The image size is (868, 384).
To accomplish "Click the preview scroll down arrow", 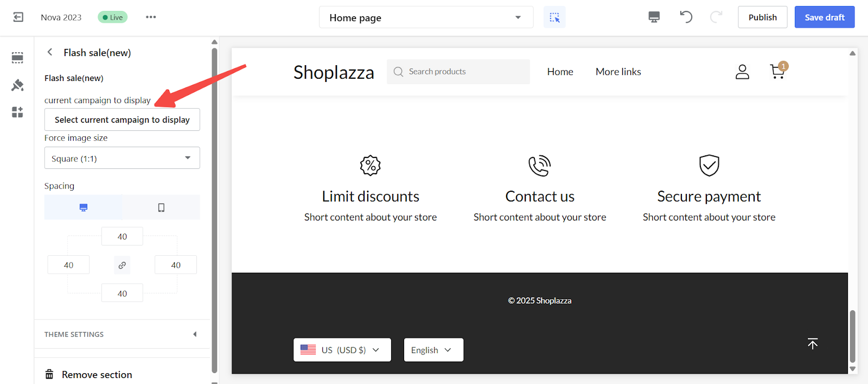I will (852, 369).
